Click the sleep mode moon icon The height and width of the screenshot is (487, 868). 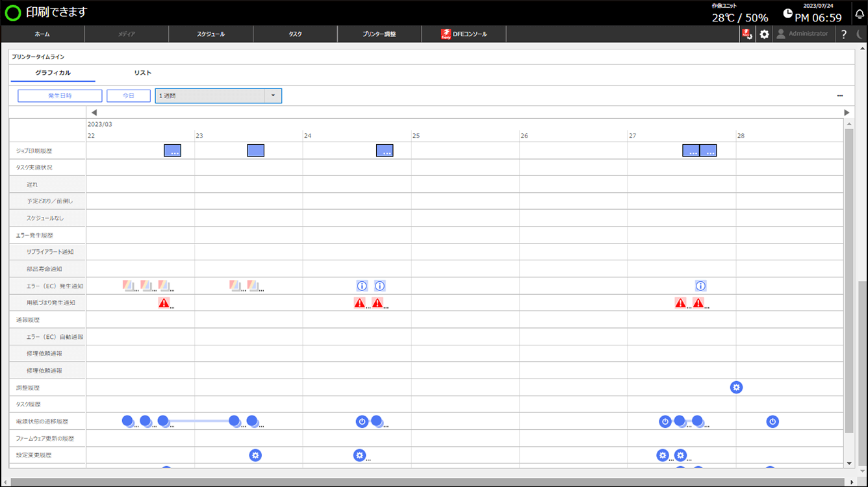coord(860,34)
